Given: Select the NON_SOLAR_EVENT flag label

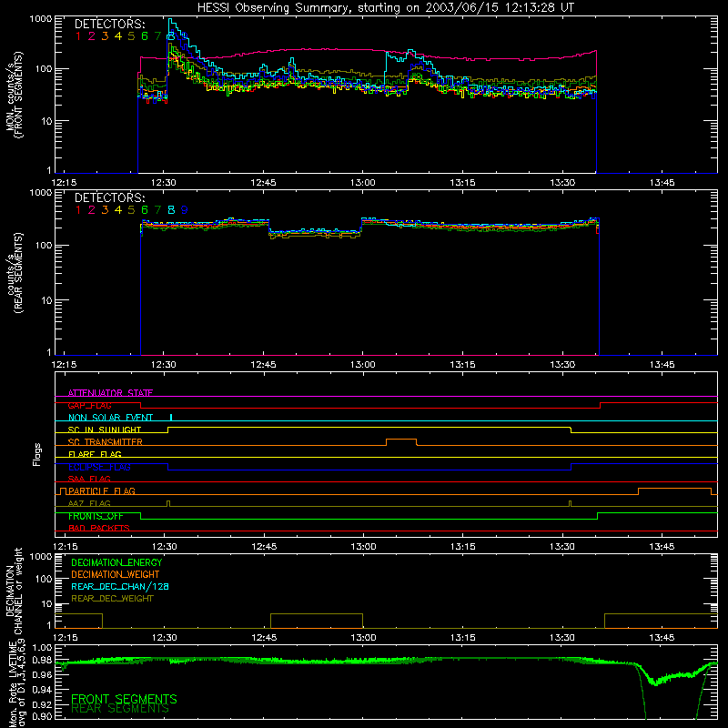Looking at the screenshot, I should pyautogui.click(x=110, y=418).
